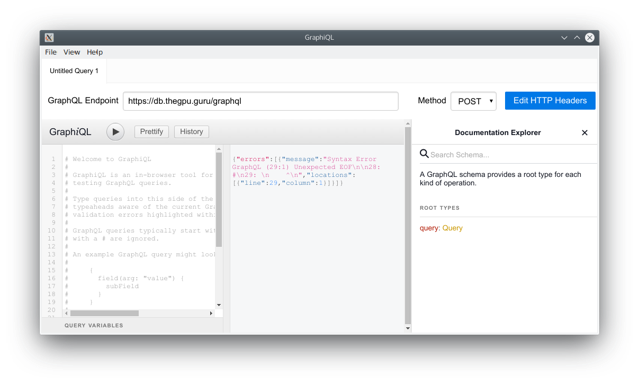Open the View menu
This screenshot has height=384, width=639.
click(71, 52)
